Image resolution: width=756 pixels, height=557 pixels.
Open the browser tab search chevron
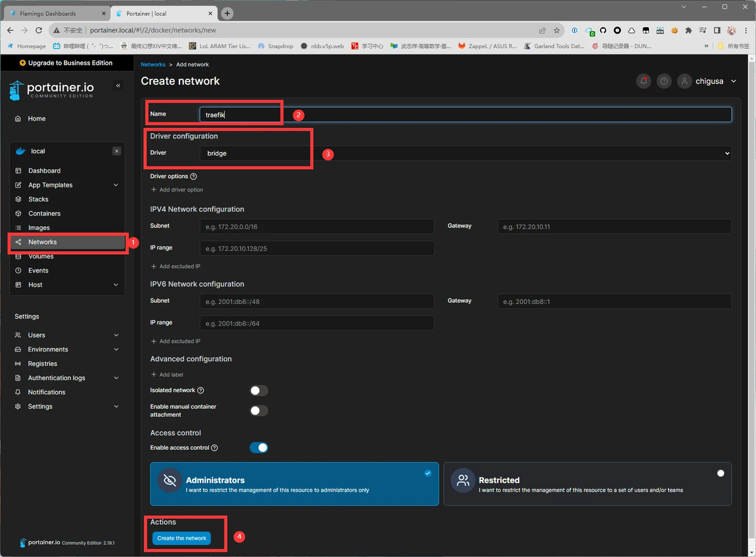pos(683,7)
